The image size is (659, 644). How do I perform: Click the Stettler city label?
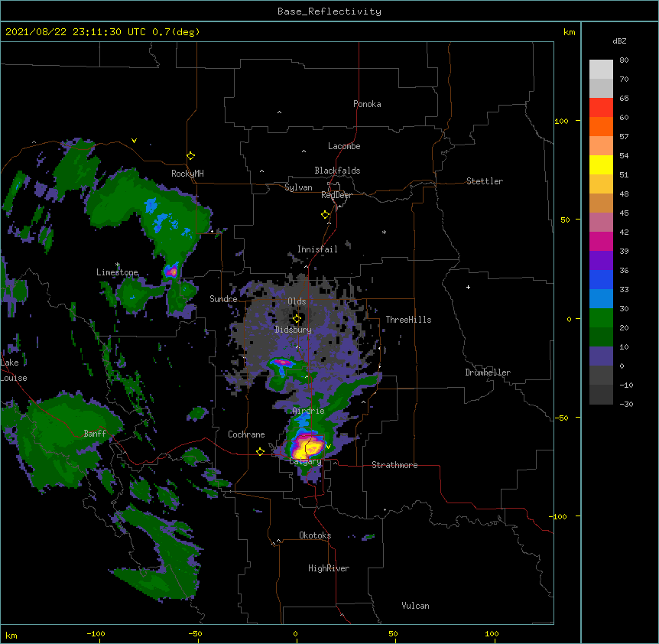pyautogui.click(x=485, y=181)
